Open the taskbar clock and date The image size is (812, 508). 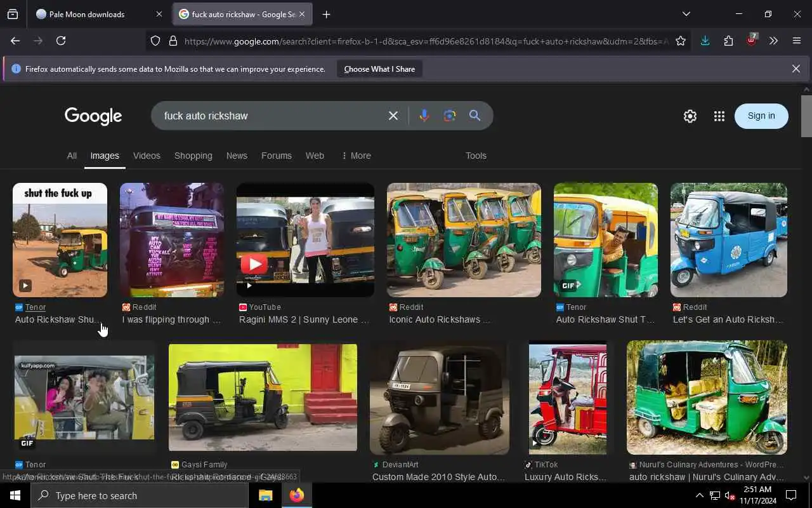tap(757, 495)
